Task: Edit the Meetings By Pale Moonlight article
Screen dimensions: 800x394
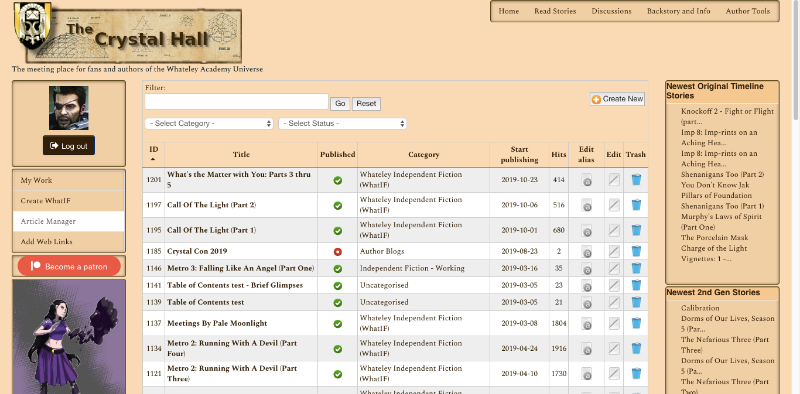Action: coord(614,323)
